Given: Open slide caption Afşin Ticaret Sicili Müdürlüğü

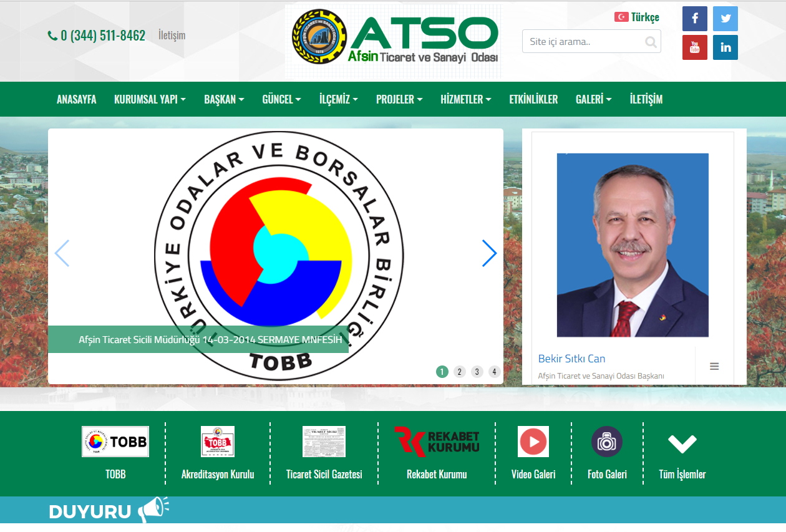Looking at the screenshot, I should point(210,339).
